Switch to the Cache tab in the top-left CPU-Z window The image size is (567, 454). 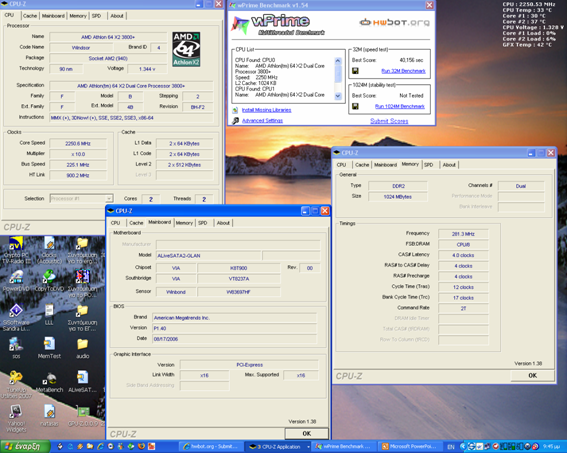30,16
